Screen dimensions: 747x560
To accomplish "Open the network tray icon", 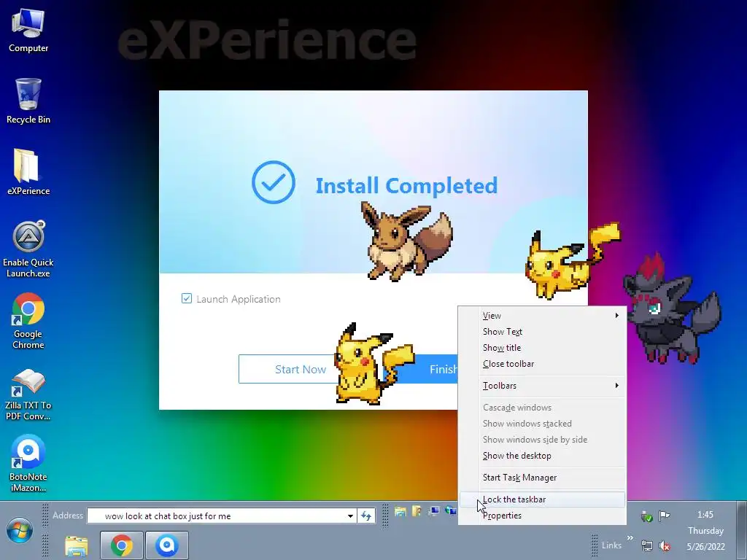I will (646, 545).
